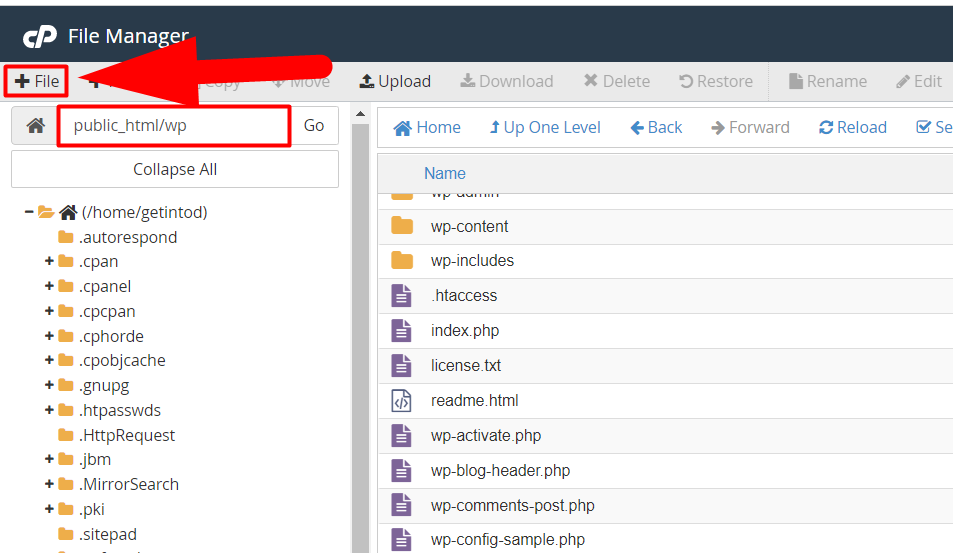Expand the .cpan folder
This screenshot has width=953, height=553.
pos(49,261)
